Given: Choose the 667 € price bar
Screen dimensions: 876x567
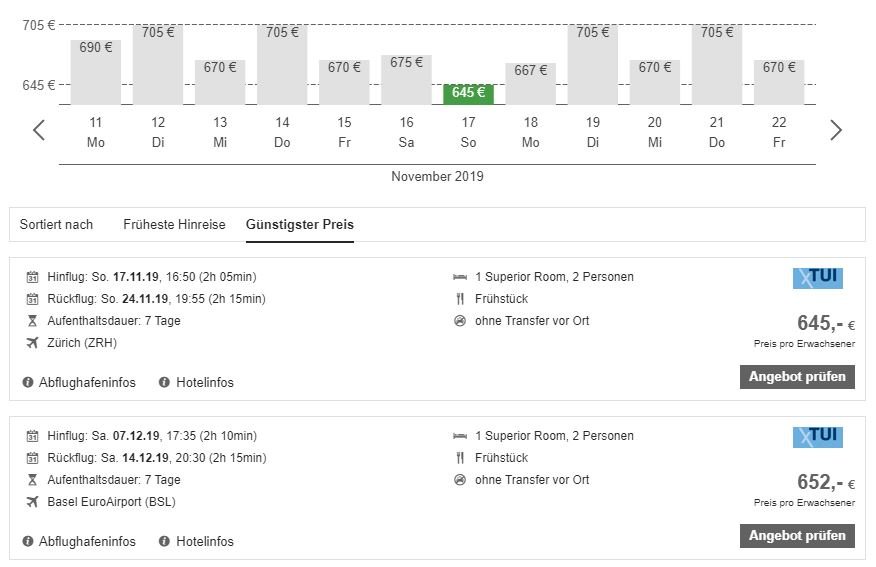Looking at the screenshot, I should [x=531, y=84].
